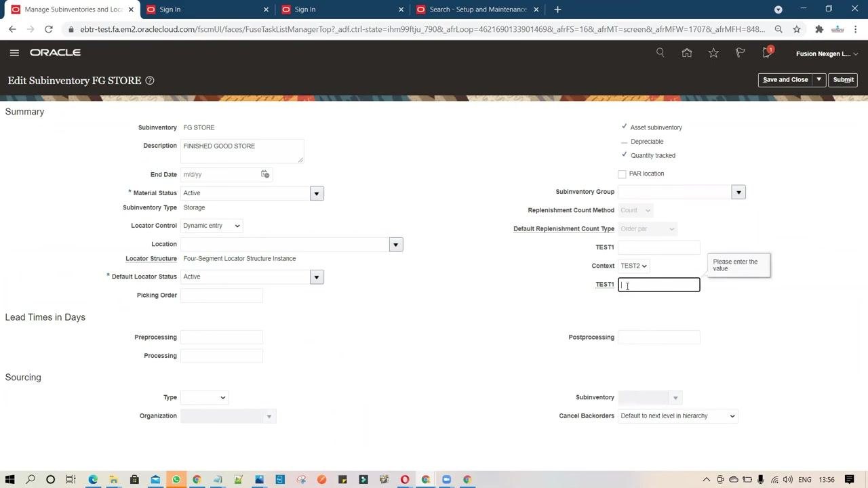Open the Default Locator Status dropdown
Viewport: 868px width, 488px height.
316,277
